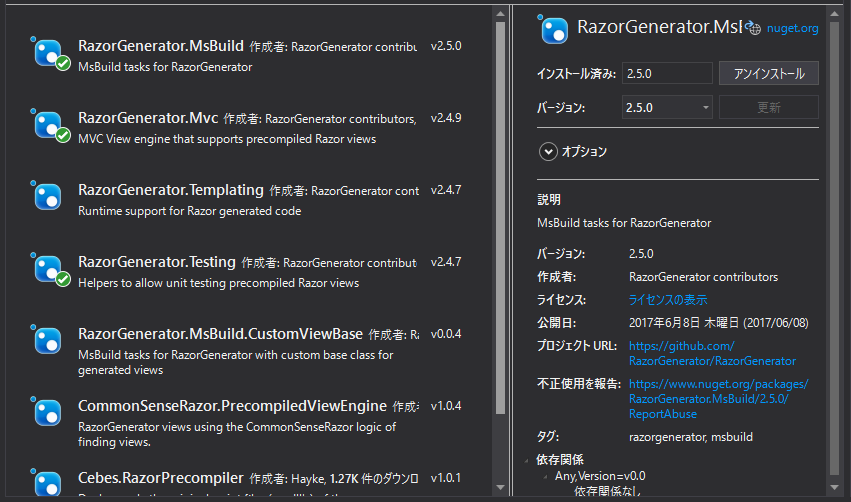This screenshot has height=502, width=851.
Task: Open the nuget.org link
Action: click(792, 28)
